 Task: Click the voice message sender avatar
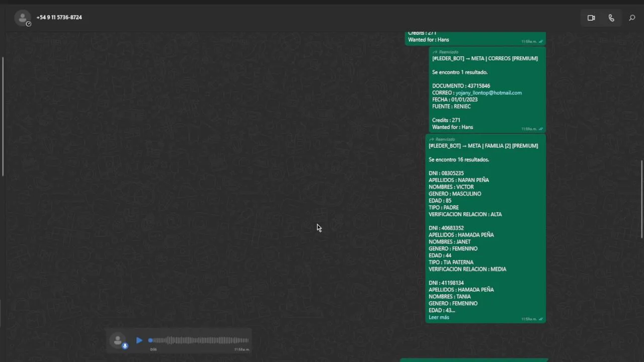click(x=118, y=340)
